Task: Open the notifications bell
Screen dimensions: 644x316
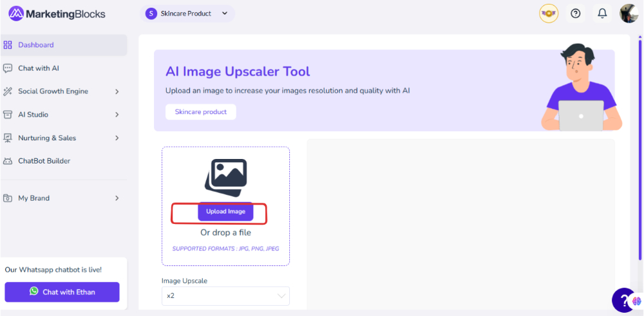Action: pos(602,14)
